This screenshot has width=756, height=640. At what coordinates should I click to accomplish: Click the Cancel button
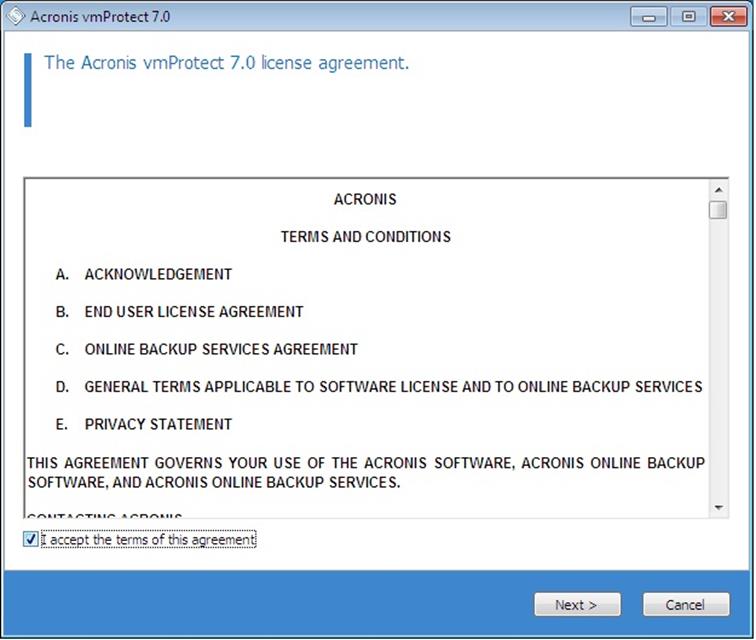(x=686, y=604)
